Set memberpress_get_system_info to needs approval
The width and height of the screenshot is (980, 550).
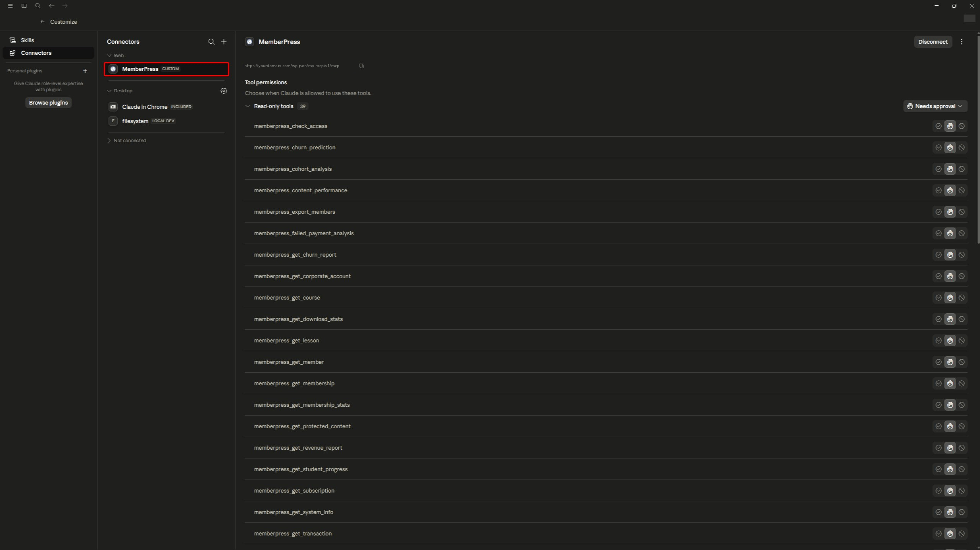click(950, 512)
